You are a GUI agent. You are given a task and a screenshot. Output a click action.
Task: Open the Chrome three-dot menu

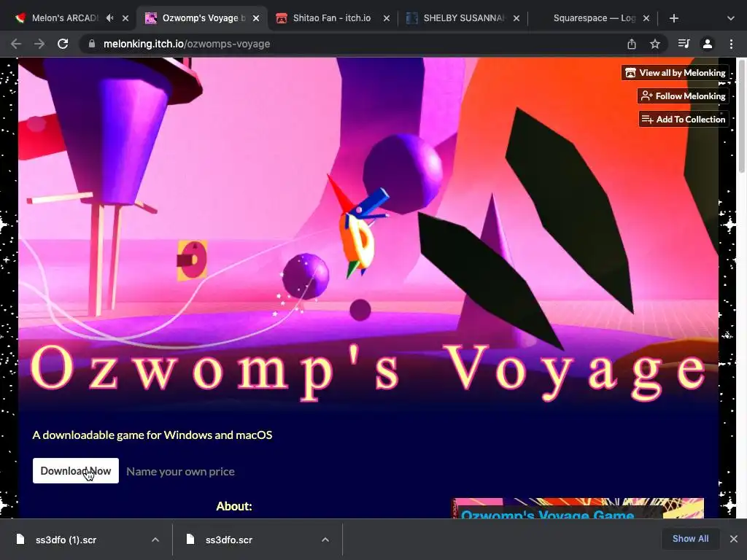click(731, 44)
